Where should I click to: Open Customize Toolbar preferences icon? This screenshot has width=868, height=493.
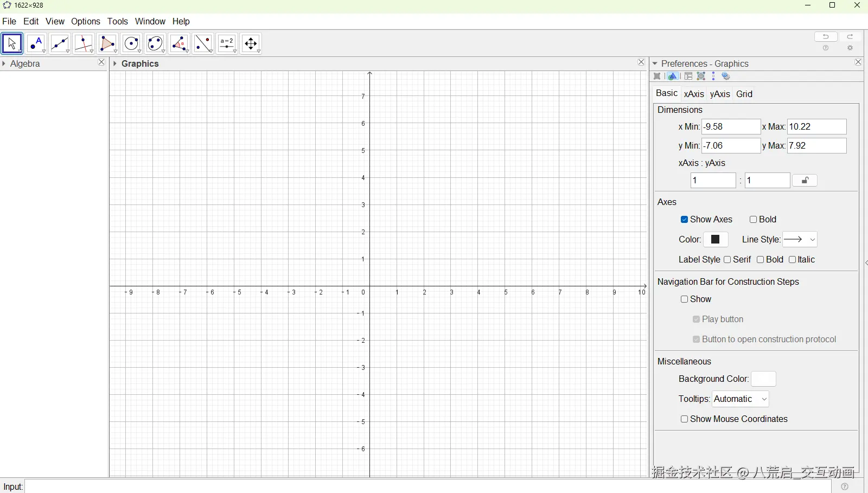(701, 76)
